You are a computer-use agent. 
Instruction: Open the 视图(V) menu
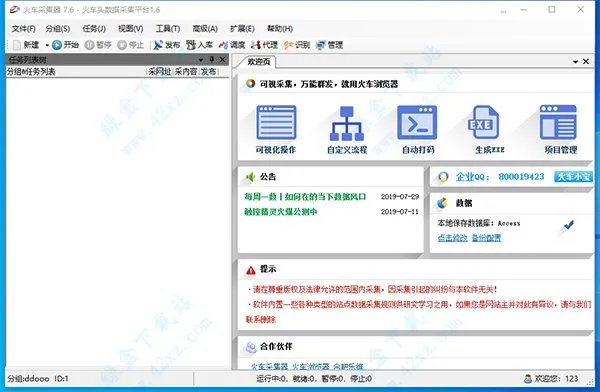tap(130, 29)
